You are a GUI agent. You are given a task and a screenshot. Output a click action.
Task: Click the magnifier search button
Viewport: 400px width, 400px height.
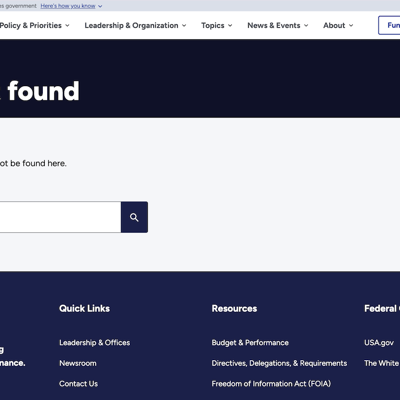134,217
